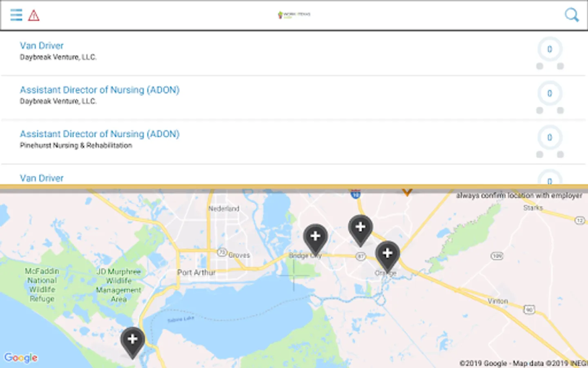588x368 pixels.
Task: Click the red warning triangle icon
Action: click(x=33, y=16)
